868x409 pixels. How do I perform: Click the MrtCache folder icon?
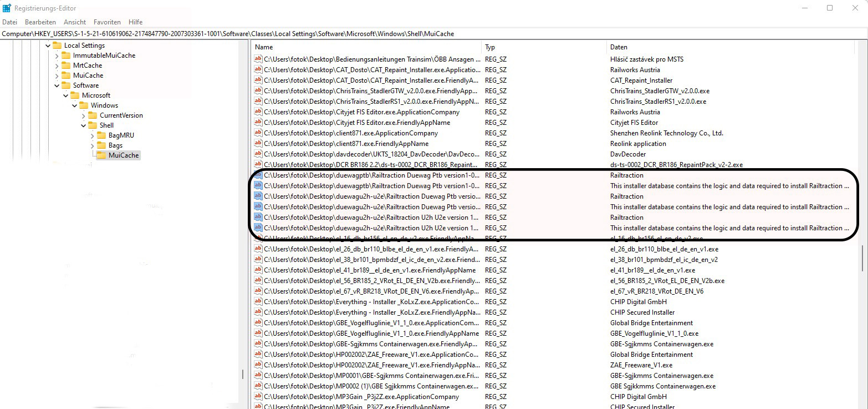point(66,65)
